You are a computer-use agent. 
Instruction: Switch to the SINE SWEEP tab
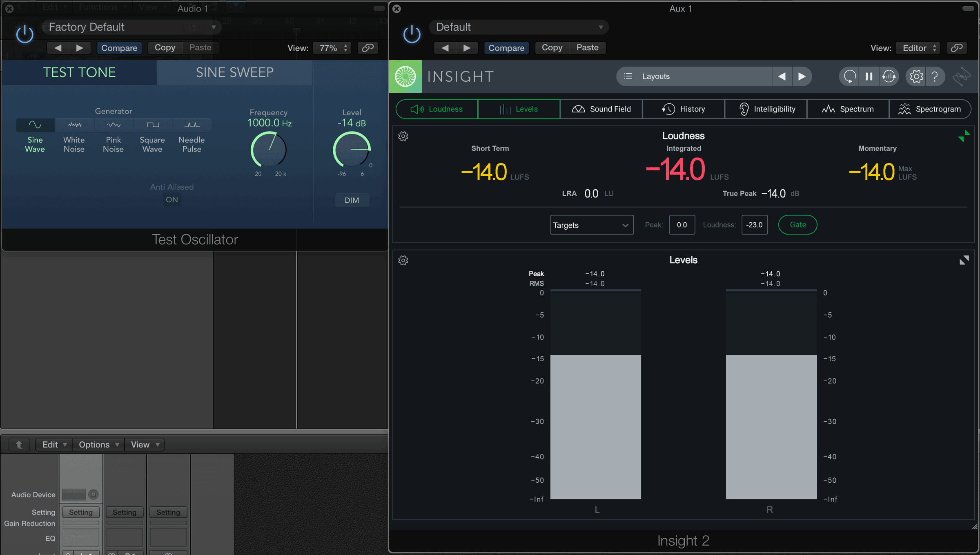click(235, 72)
